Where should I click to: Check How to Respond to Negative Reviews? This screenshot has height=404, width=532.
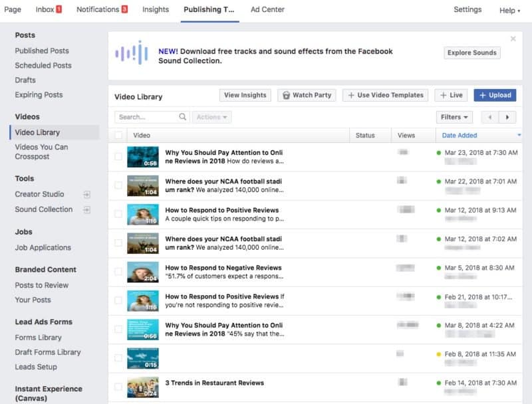[118, 272]
